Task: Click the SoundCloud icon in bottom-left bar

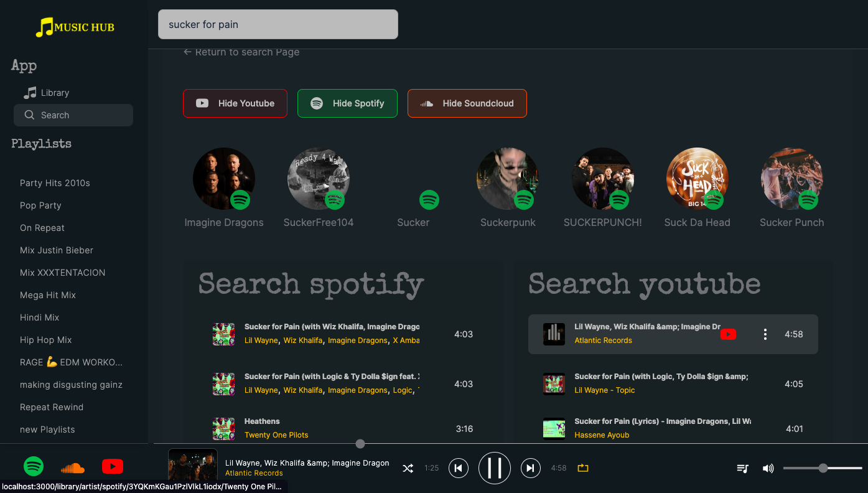Action: coord(73,467)
